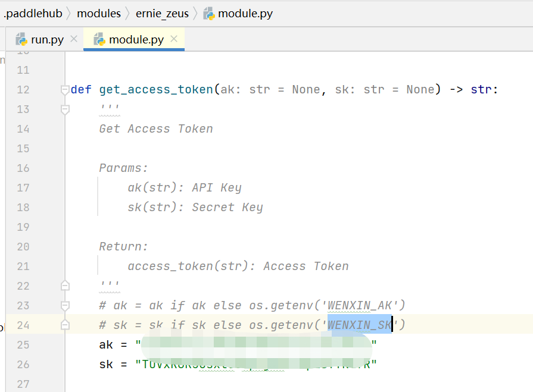Click the 'Return:' docstring line

(123, 247)
